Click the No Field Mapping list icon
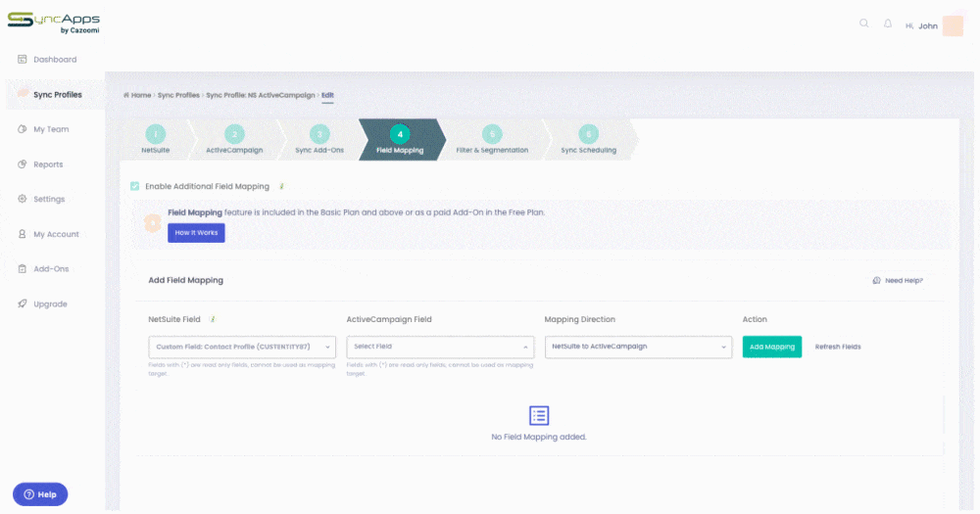The height and width of the screenshot is (514, 980). tap(539, 415)
